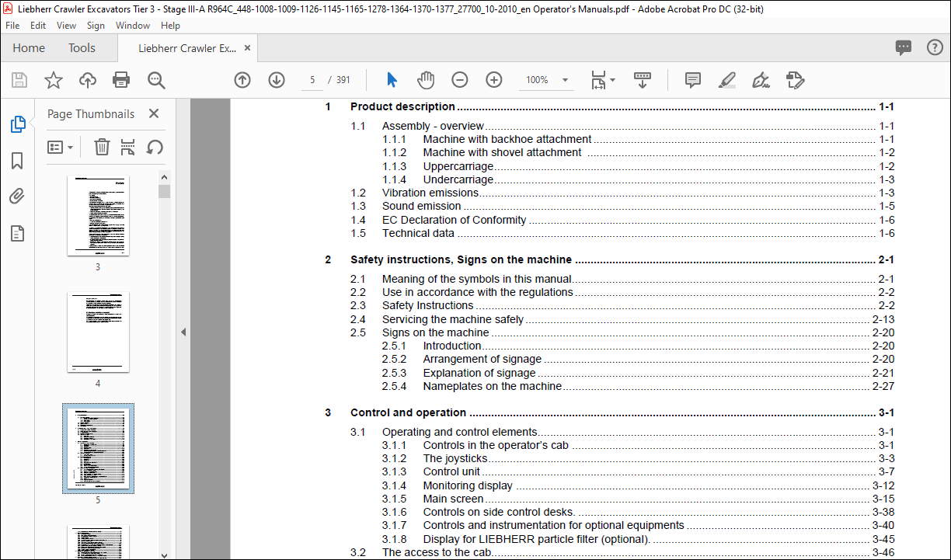Select the Liebherr Crawler document tab
This screenshot has width=951, height=560.
click(x=187, y=48)
